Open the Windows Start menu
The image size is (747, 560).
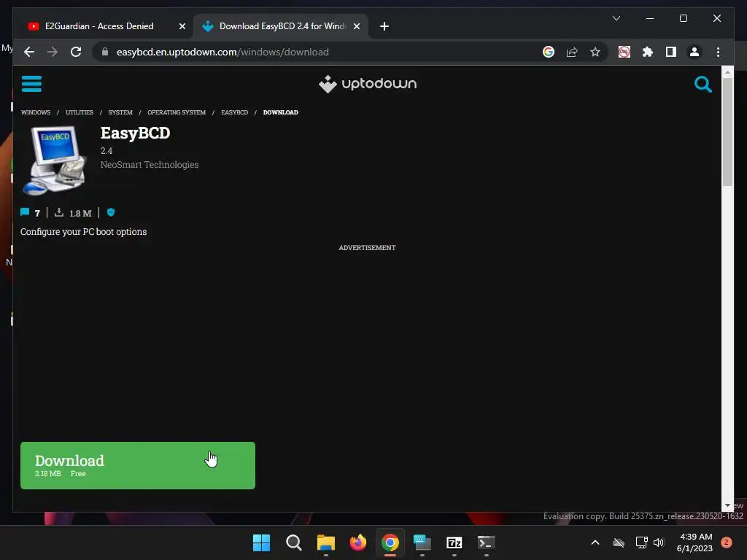[x=261, y=542]
